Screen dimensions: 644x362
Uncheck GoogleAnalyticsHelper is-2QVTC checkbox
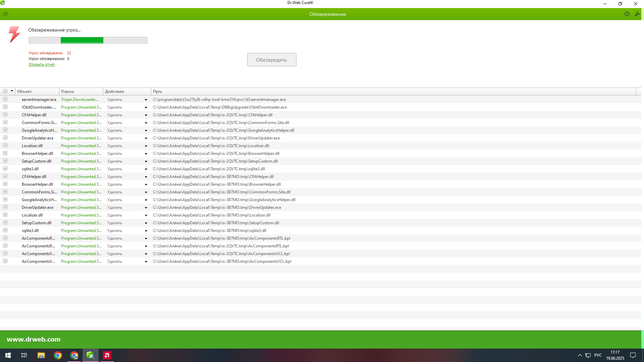click(5, 130)
